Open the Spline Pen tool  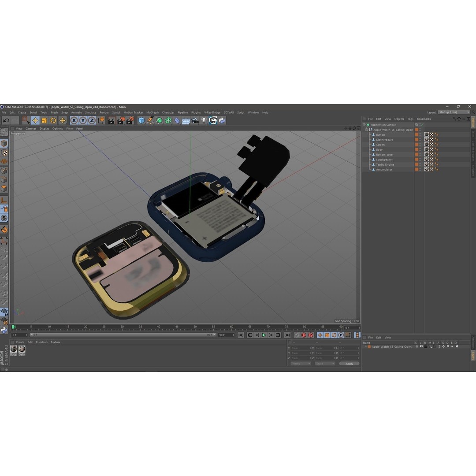pyautogui.click(x=150, y=120)
